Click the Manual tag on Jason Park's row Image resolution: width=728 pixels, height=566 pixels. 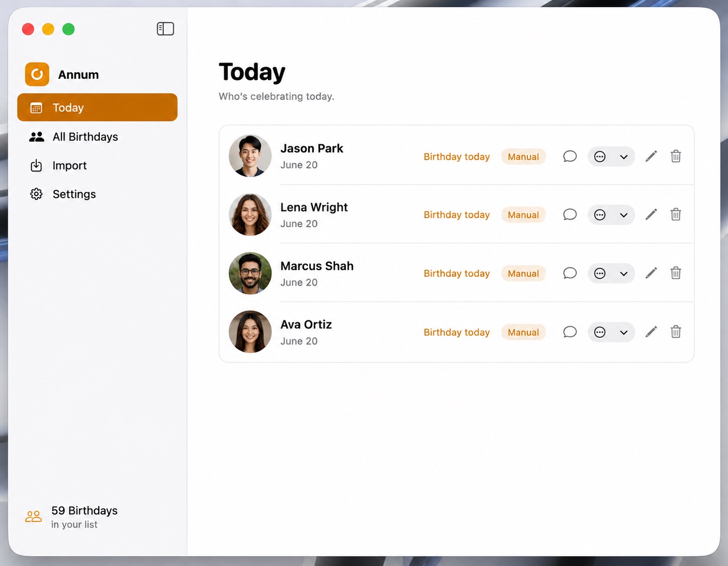point(523,157)
